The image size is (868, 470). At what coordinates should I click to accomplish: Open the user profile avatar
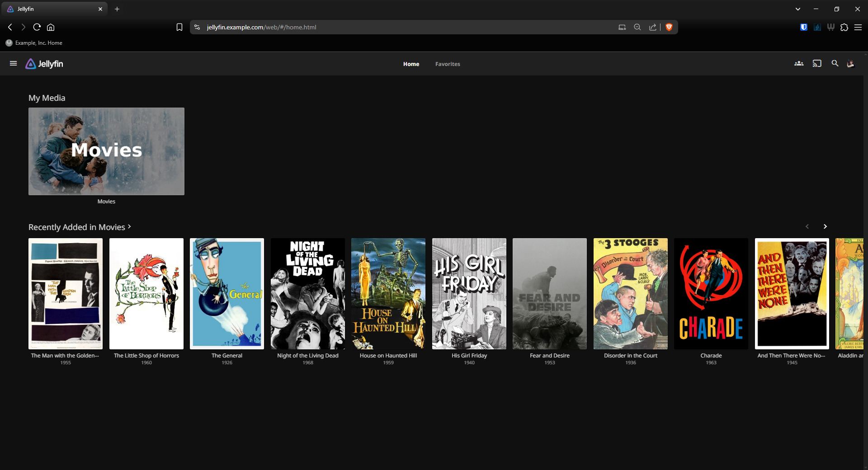[x=850, y=64]
